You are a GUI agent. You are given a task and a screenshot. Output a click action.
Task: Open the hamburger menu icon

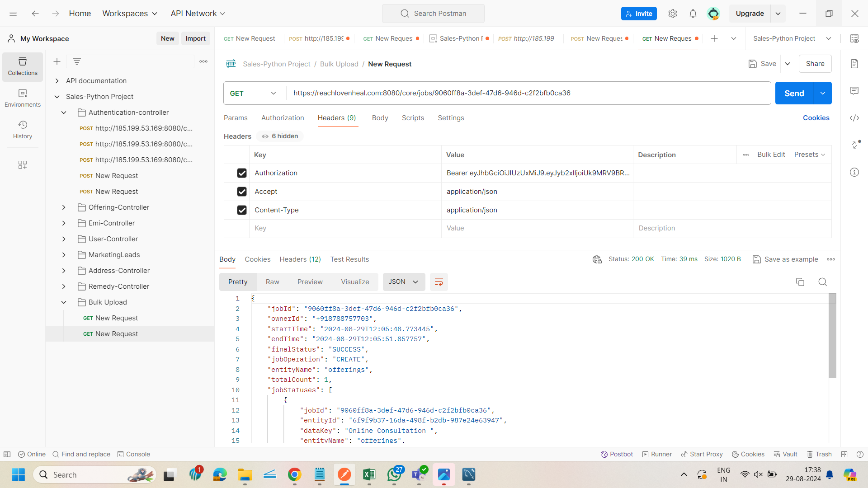(13, 14)
